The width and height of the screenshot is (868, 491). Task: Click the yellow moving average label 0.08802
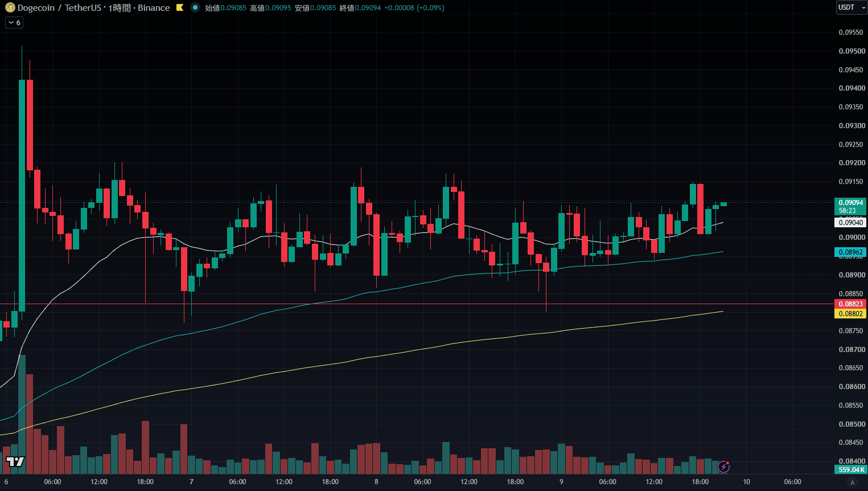pos(850,314)
